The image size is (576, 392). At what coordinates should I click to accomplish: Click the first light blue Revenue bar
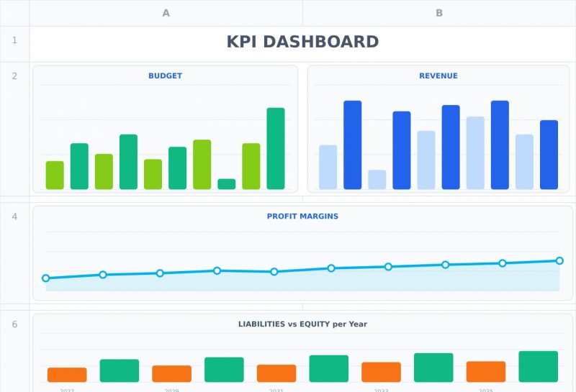[328, 167]
